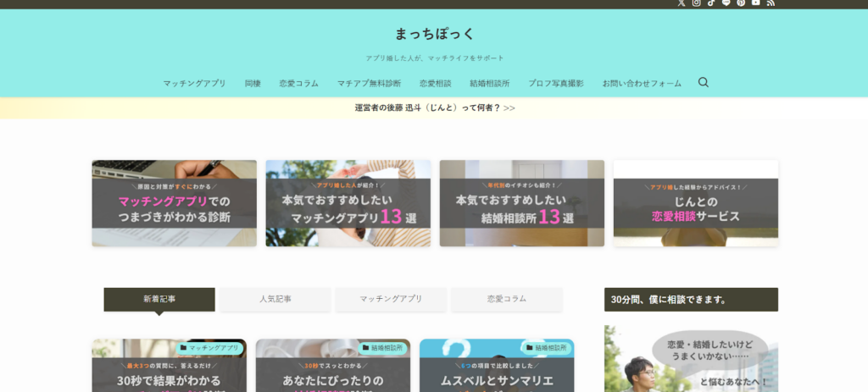Click the RSS feed icon
This screenshot has width=868, height=392.
pyautogui.click(x=771, y=3)
